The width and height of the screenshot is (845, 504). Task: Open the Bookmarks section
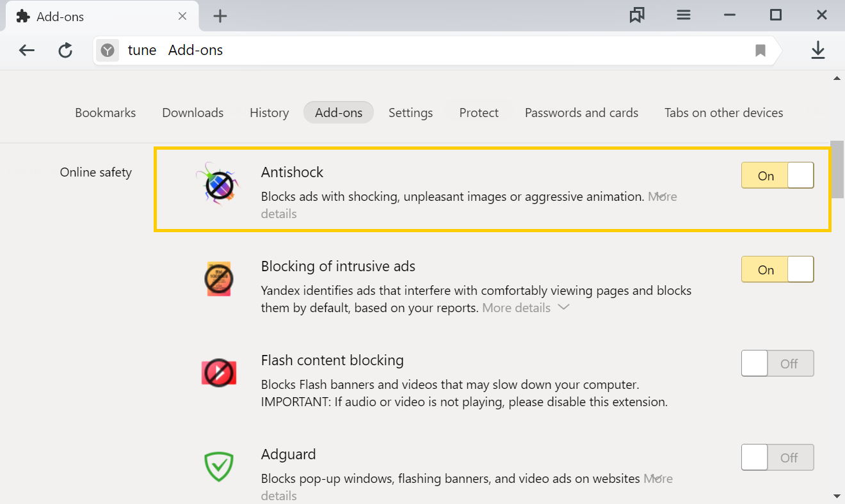106,113
